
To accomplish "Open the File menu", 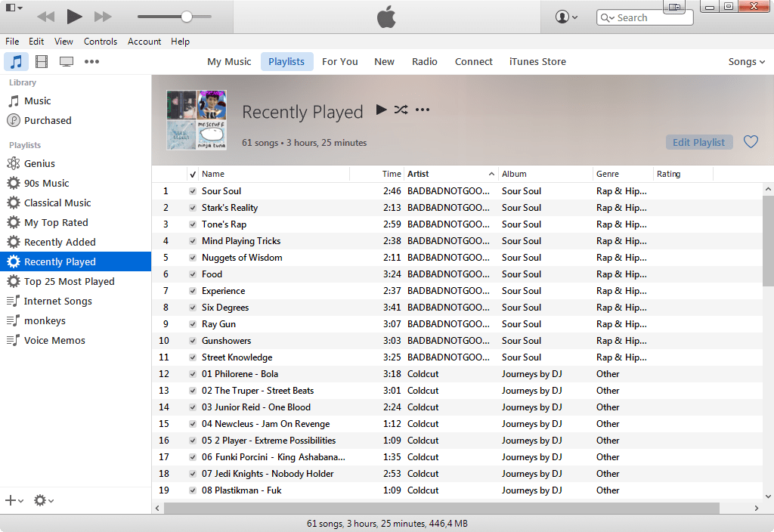I will tap(12, 42).
